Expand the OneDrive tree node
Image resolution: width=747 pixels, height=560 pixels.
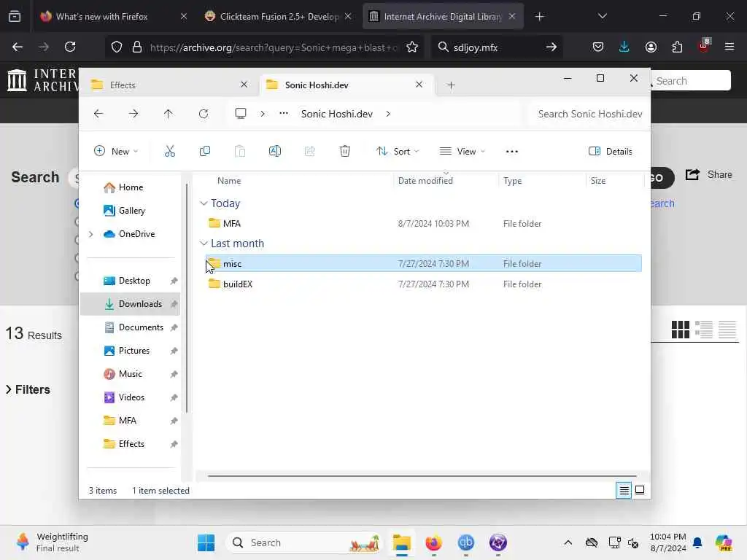[91, 234]
